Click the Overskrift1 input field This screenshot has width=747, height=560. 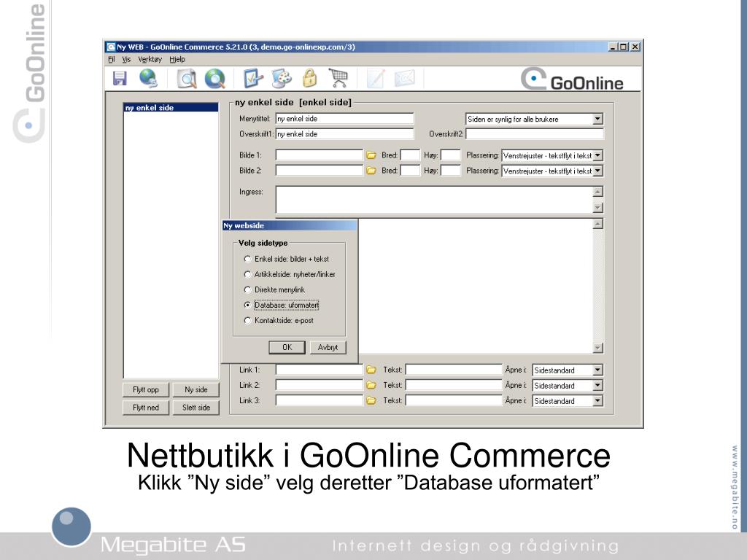(x=344, y=134)
